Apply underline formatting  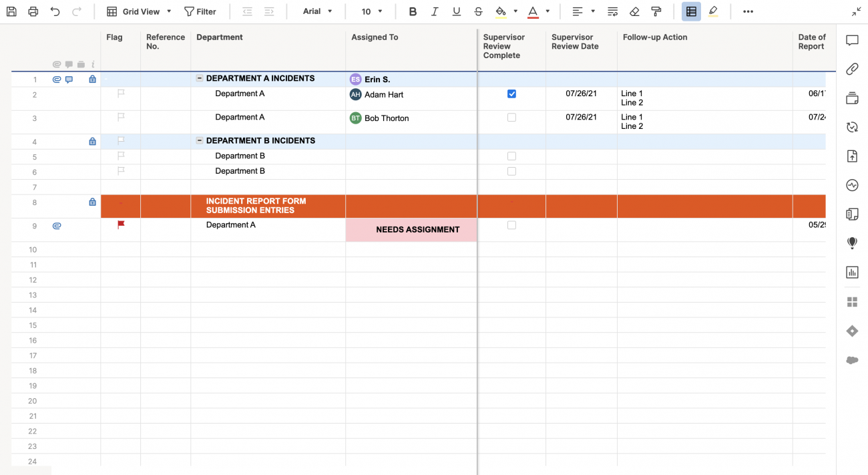coord(456,11)
